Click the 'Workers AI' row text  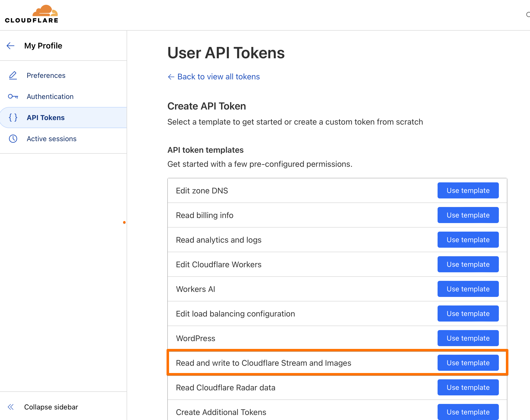tap(195, 289)
